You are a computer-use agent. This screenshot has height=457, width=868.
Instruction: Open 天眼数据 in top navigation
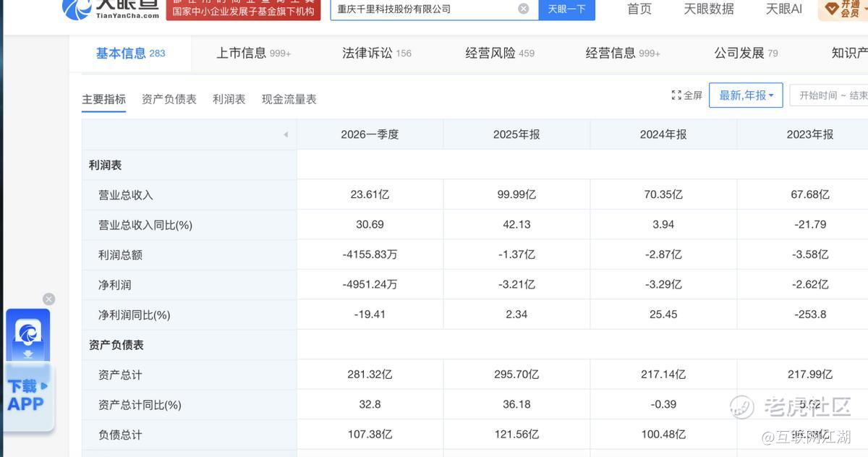click(709, 9)
